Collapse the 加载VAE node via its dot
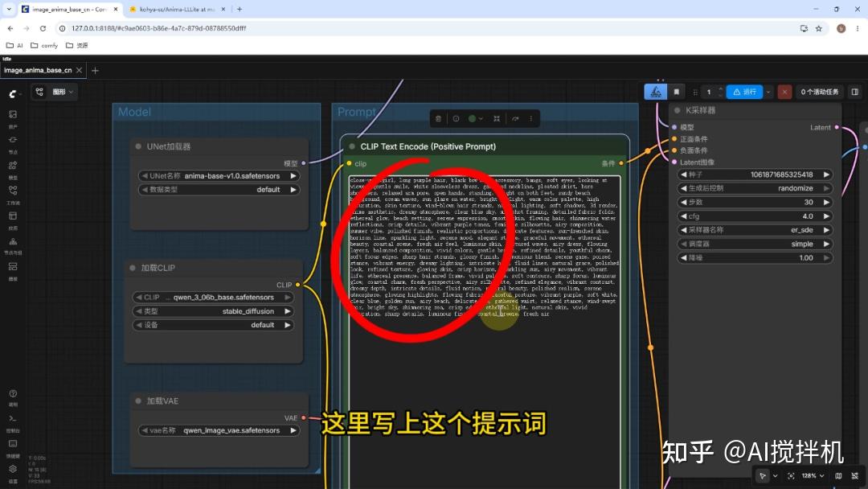The height and width of the screenshot is (489, 868). (x=138, y=401)
